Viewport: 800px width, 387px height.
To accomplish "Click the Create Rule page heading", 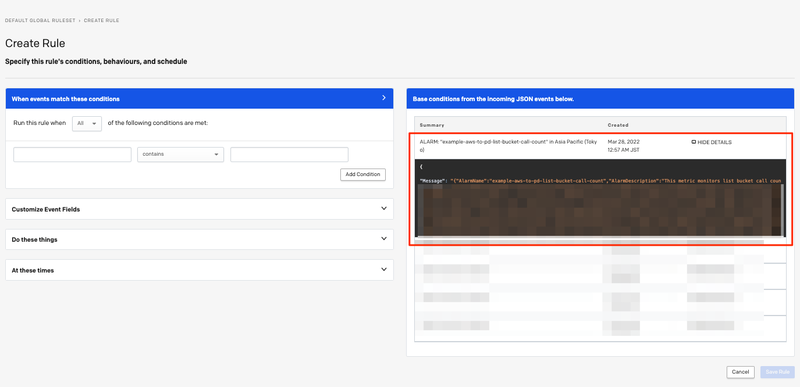I will pos(35,43).
